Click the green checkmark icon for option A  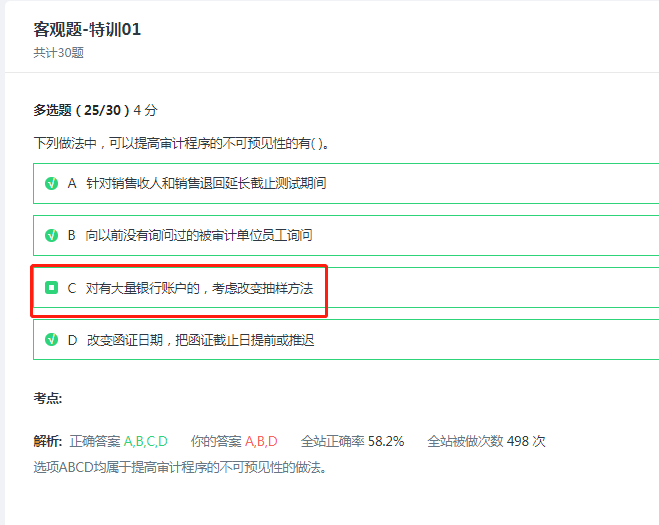[51, 184]
